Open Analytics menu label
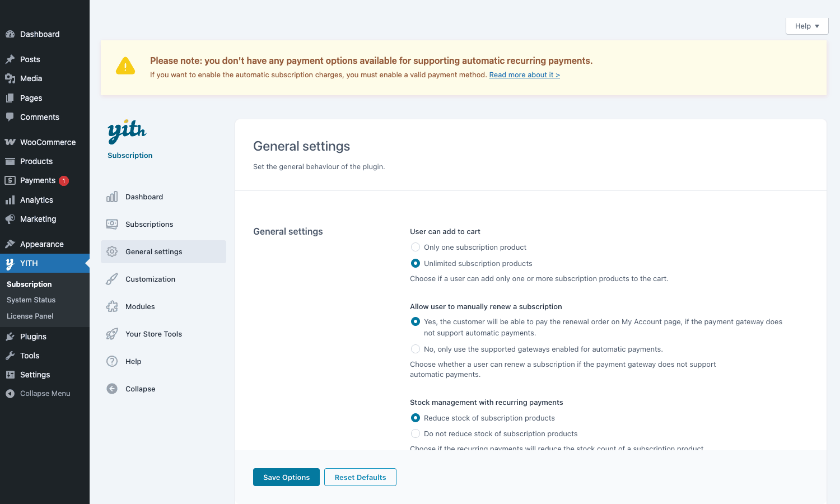Screen dimensions: 840x504 [x=36, y=200]
